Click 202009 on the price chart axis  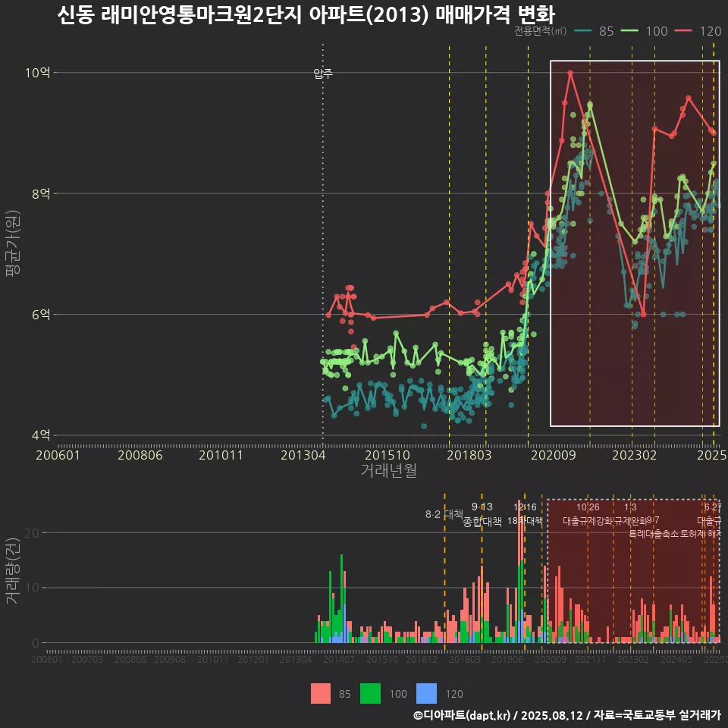coord(554,455)
